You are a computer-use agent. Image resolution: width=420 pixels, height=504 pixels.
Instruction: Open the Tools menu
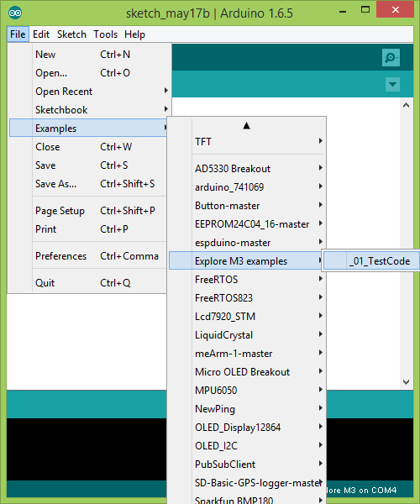[105, 34]
